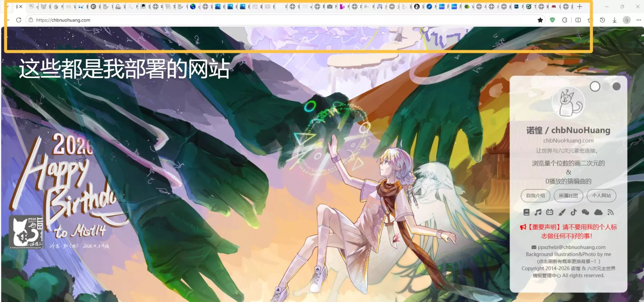The width and height of the screenshot is (644, 302).
Task: Click the 点击刷新有概率更换背景 hint text
Action: pos(568,261)
